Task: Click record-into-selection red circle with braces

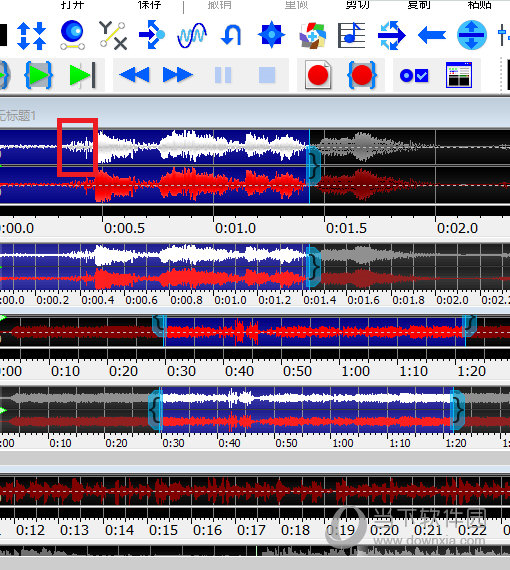Action: tap(362, 75)
